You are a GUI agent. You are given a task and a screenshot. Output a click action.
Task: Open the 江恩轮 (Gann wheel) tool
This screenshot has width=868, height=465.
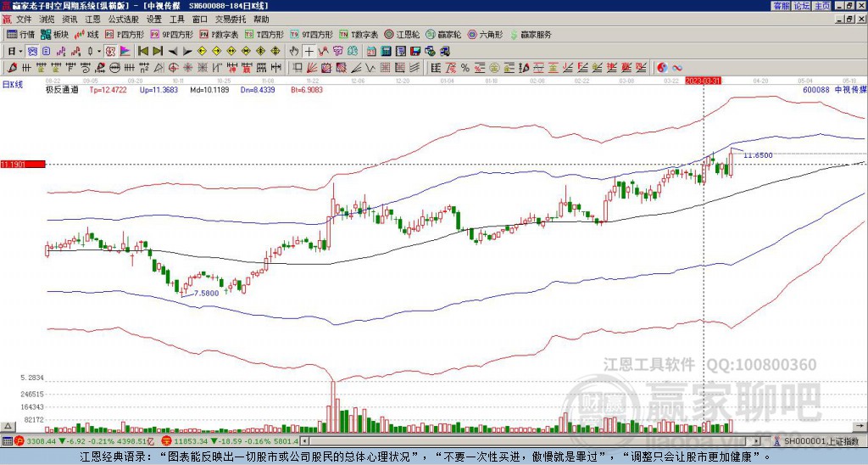pyautogui.click(x=402, y=34)
